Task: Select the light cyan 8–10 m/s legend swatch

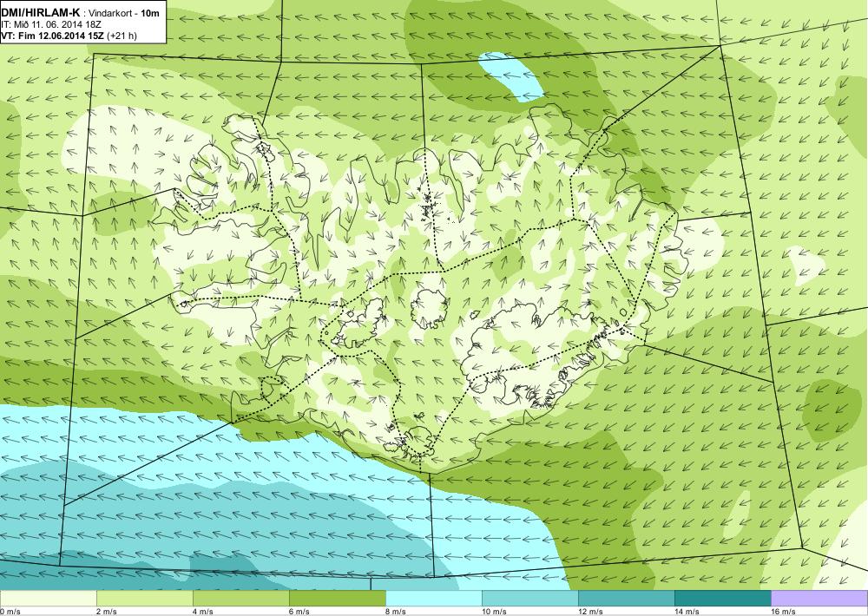Action: 433,599
